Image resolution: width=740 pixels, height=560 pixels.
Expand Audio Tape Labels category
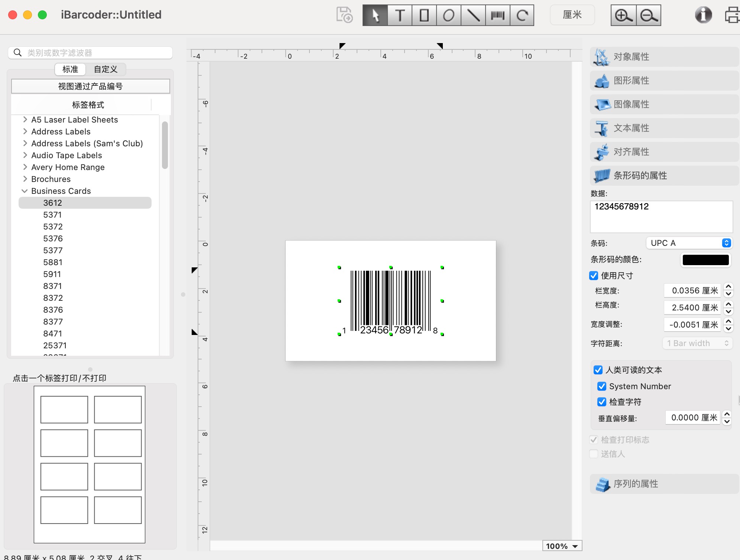click(x=25, y=155)
